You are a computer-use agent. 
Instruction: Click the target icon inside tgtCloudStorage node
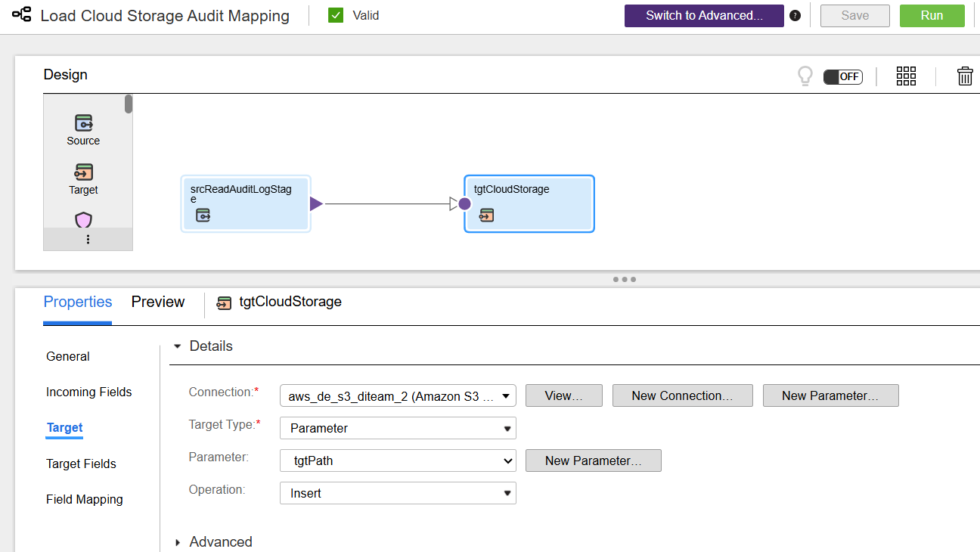486,216
